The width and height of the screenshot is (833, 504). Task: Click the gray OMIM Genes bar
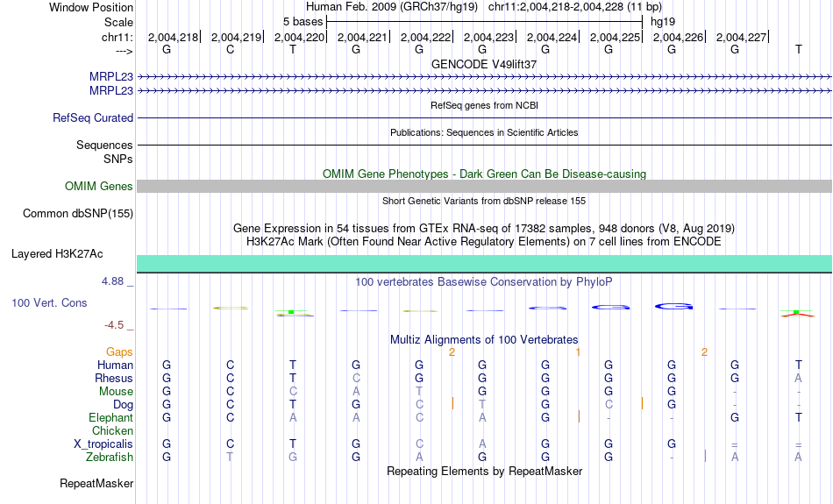click(485, 187)
